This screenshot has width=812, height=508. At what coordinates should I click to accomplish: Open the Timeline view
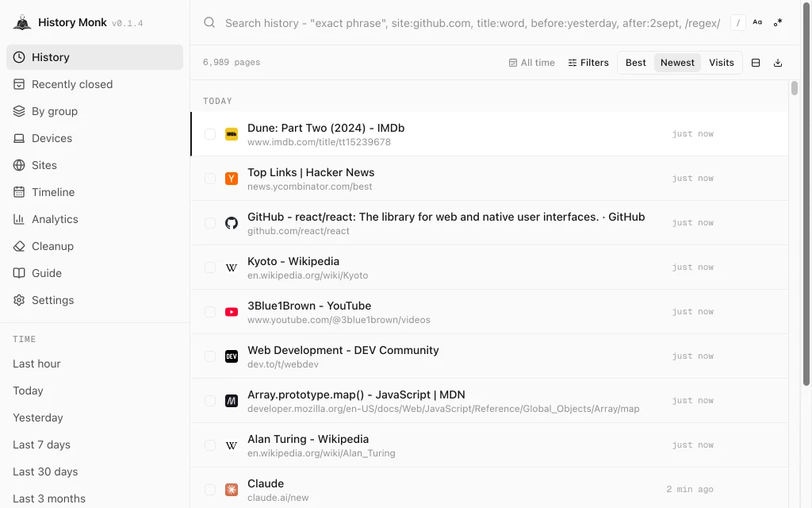pos(95,192)
